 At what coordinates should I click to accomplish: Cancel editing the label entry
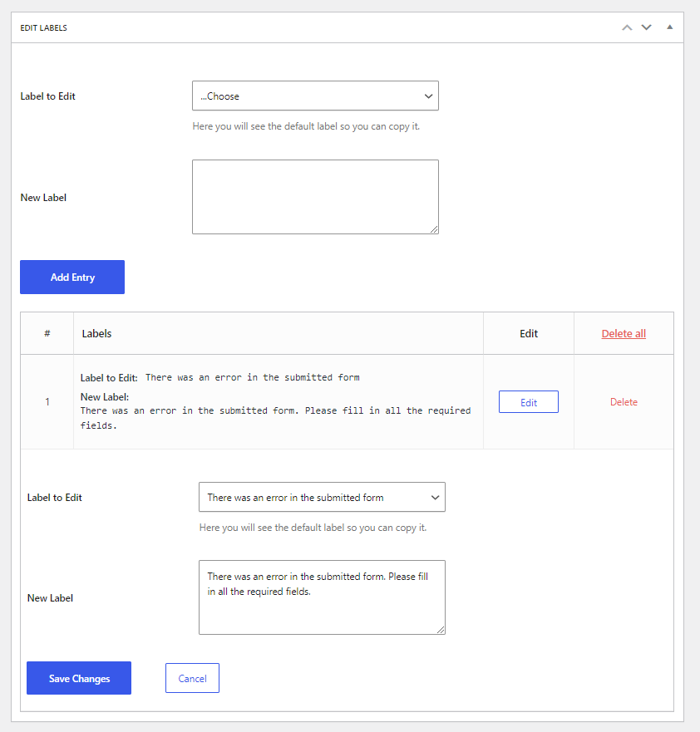(x=192, y=678)
